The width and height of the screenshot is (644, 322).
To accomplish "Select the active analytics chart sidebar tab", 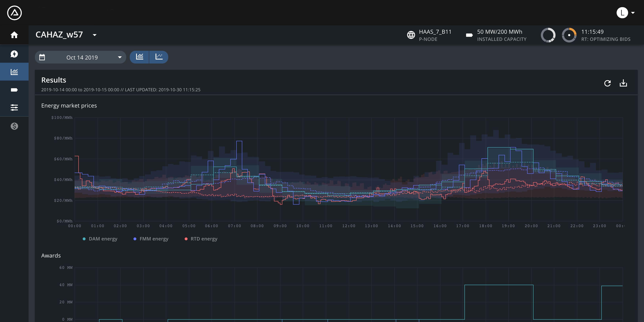I will pos(14,72).
